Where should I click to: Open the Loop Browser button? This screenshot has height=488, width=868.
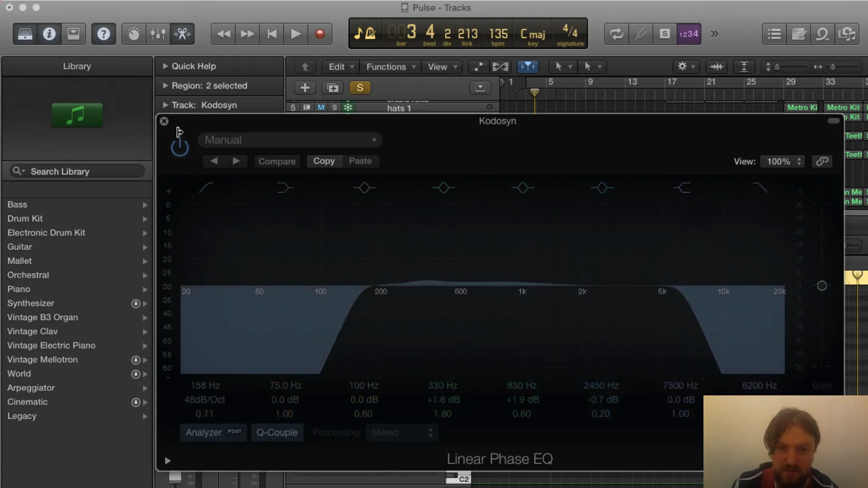[822, 34]
